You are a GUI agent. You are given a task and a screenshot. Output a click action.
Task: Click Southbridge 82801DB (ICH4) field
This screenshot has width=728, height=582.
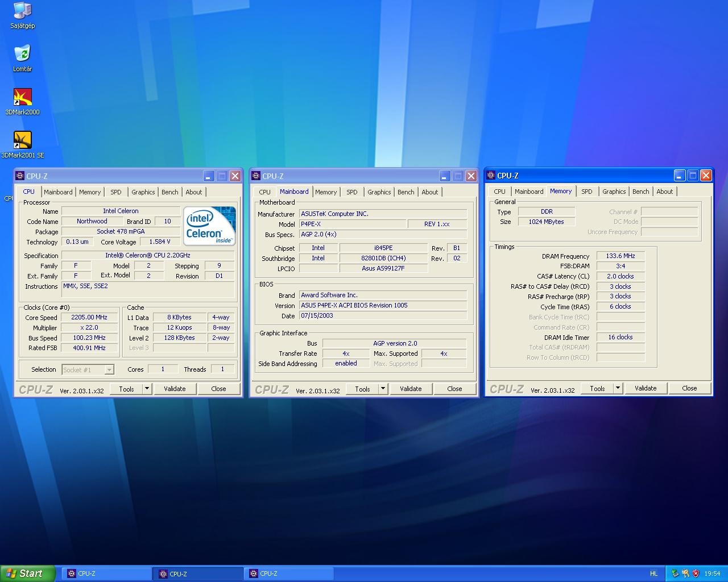click(x=383, y=259)
